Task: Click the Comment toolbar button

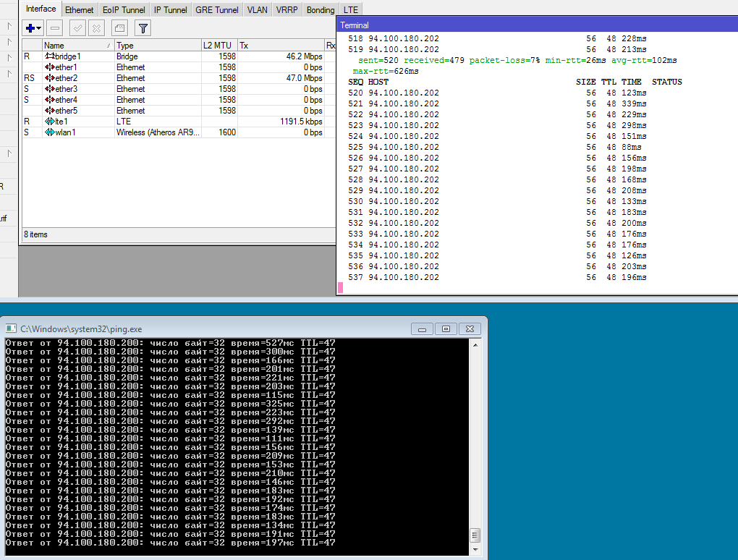Action: coord(119,28)
